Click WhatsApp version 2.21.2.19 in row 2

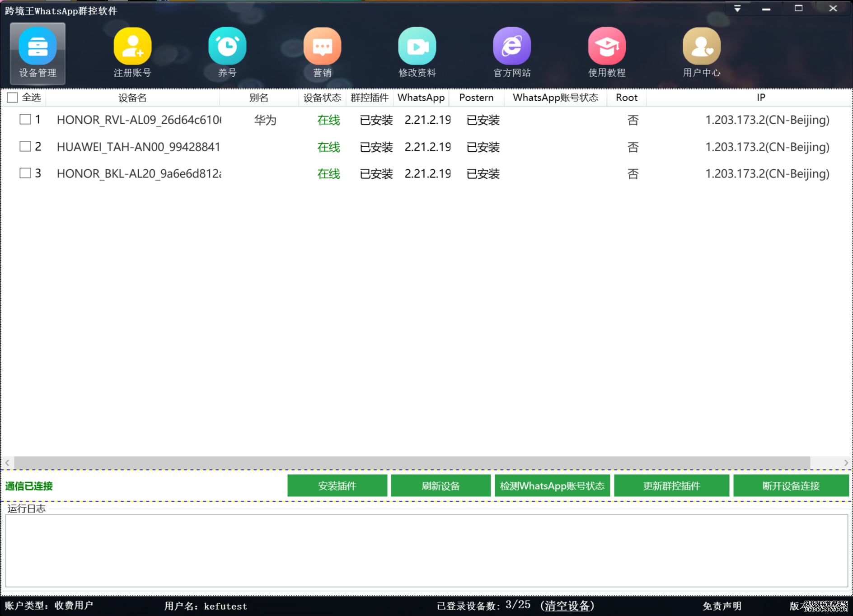[427, 147]
